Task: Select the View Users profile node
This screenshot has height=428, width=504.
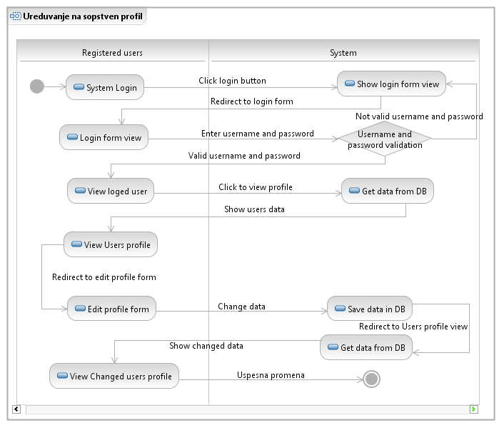Action: 111,244
